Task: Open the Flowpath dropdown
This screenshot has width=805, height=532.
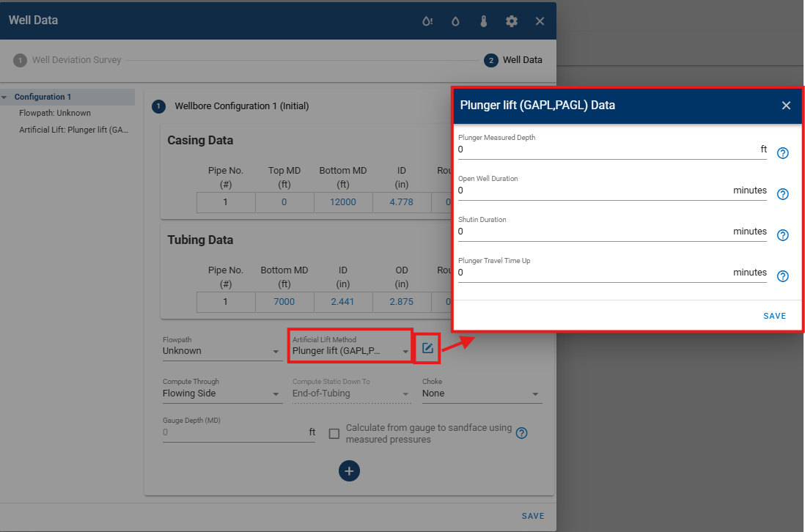Action: [x=221, y=351]
